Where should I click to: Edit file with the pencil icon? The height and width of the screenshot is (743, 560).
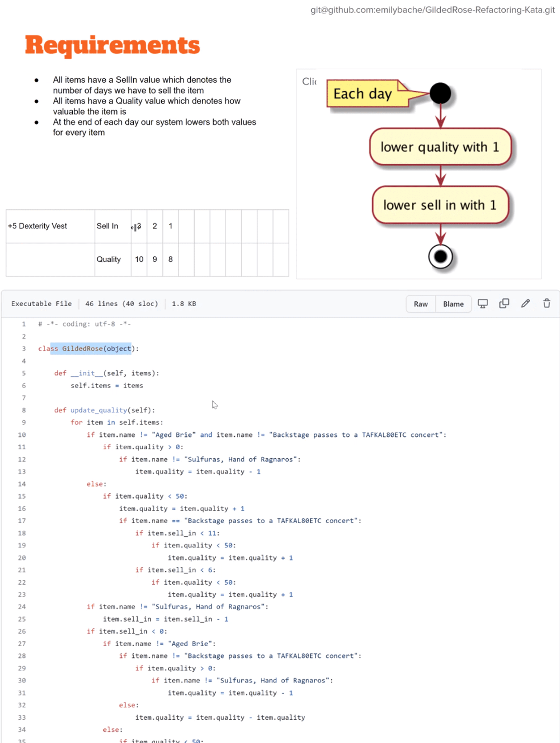coord(525,304)
